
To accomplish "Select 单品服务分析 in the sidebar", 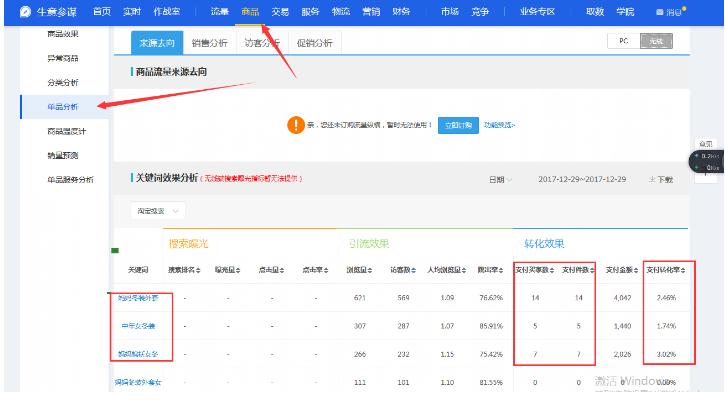I will pyautogui.click(x=70, y=180).
